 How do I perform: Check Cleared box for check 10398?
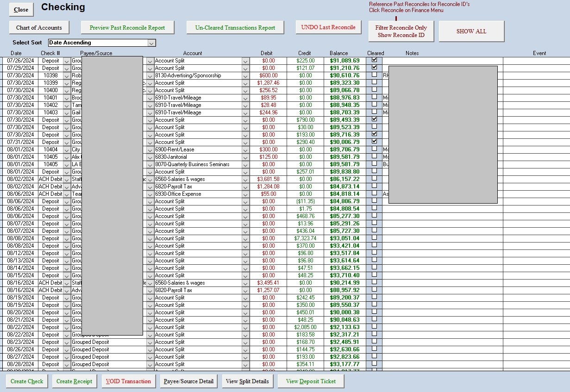pyautogui.click(x=374, y=75)
